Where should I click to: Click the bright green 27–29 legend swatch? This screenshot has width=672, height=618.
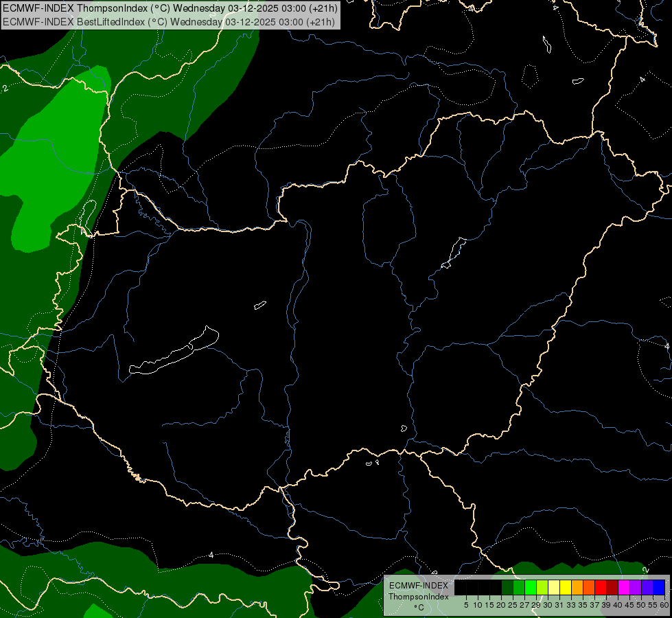[x=531, y=587]
